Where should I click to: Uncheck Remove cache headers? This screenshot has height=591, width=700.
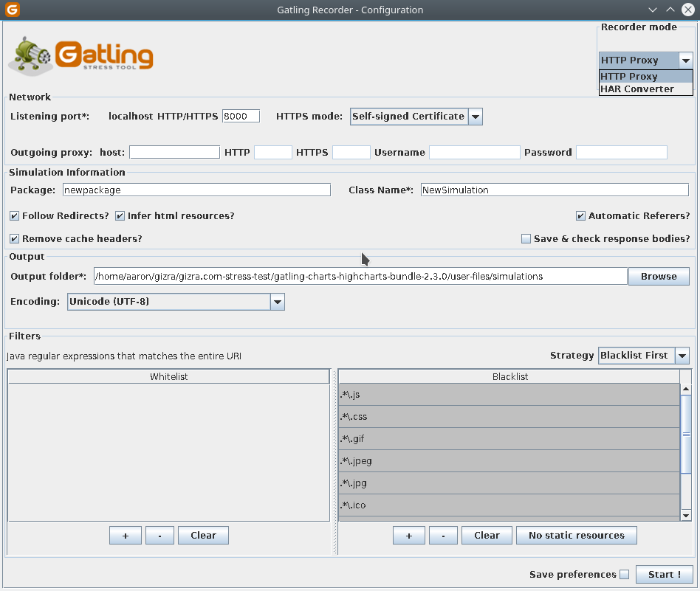(x=13, y=238)
